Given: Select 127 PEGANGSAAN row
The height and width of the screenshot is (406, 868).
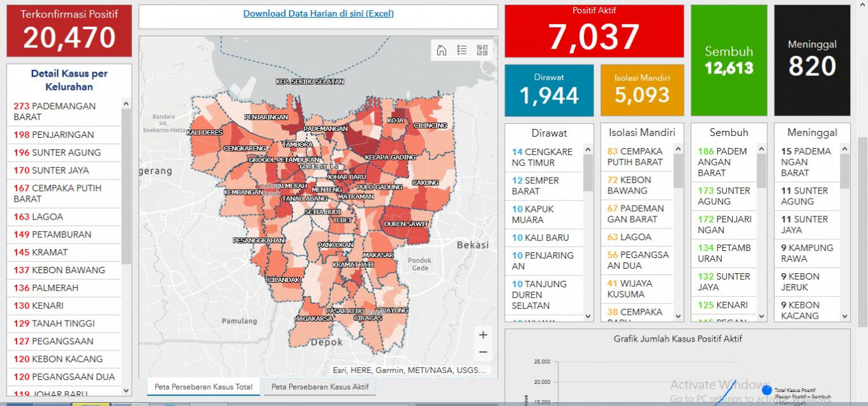Looking at the screenshot, I should click(x=64, y=342).
